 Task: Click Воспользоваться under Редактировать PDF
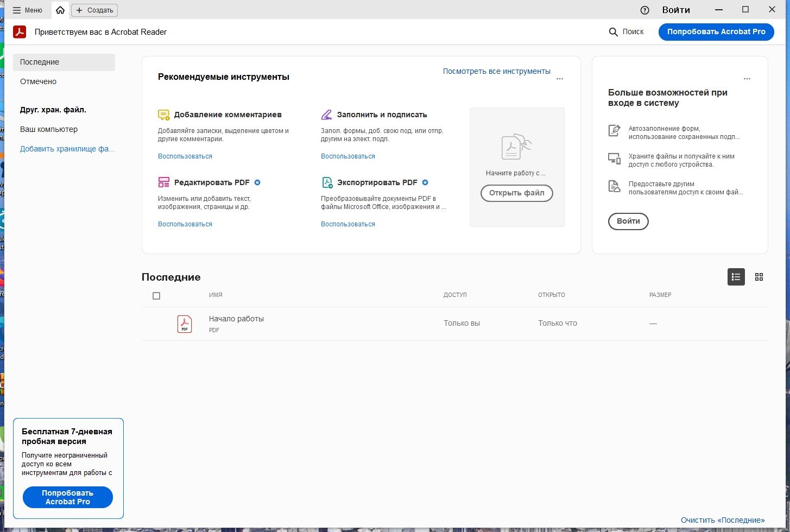(185, 224)
